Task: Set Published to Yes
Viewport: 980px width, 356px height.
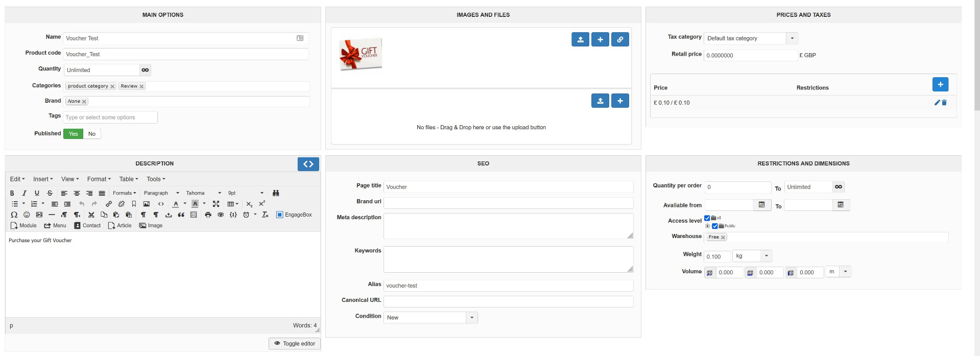Action: [73, 134]
